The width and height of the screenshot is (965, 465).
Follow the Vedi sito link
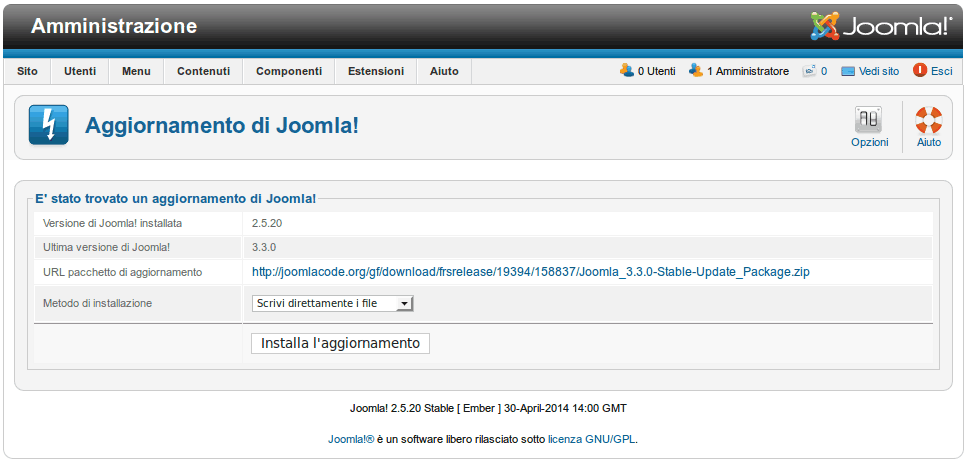pos(879,71)
